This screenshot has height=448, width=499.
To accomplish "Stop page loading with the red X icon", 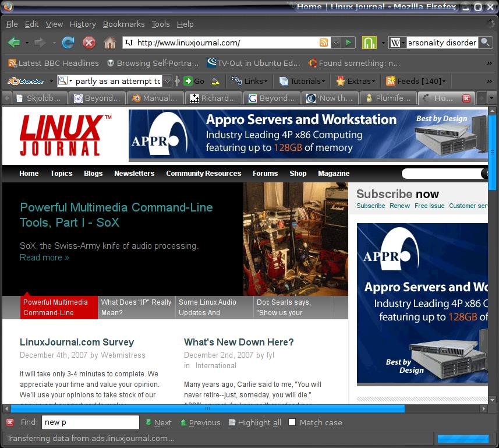I will 89,43.
